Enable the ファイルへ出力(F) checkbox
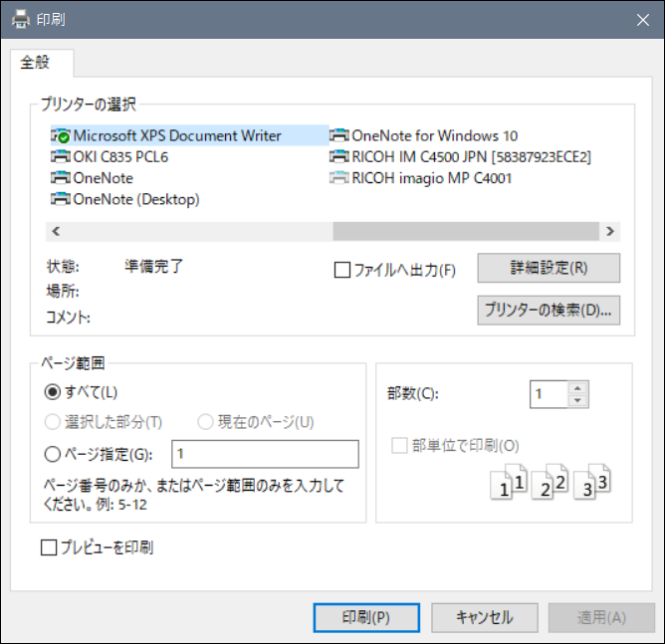The image size is (665, 644). click(x=342, y=270)
